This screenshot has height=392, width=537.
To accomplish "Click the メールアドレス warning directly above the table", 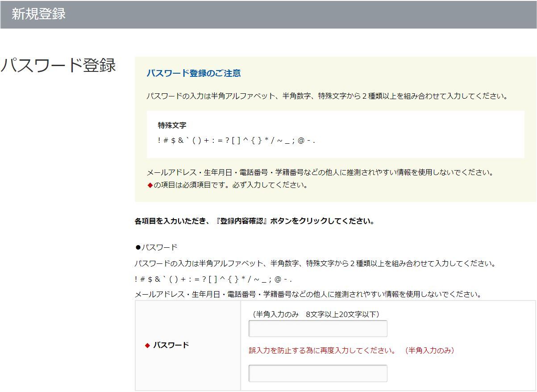I will click(308, 294).
